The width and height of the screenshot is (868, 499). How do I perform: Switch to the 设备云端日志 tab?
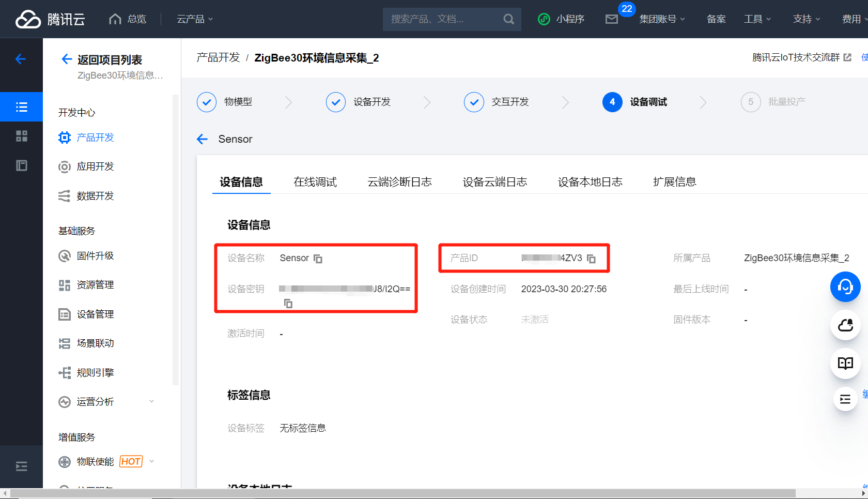[x=495, y=182]
